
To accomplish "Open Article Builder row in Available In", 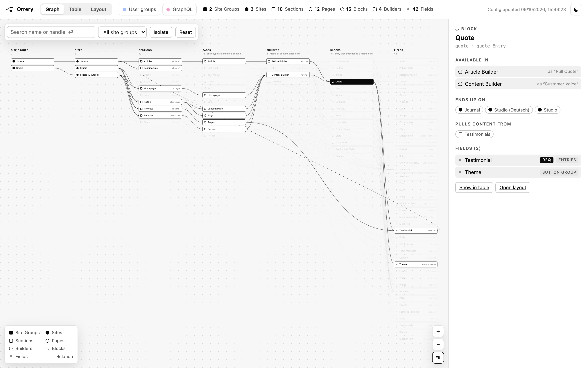I will click(518, 72).
